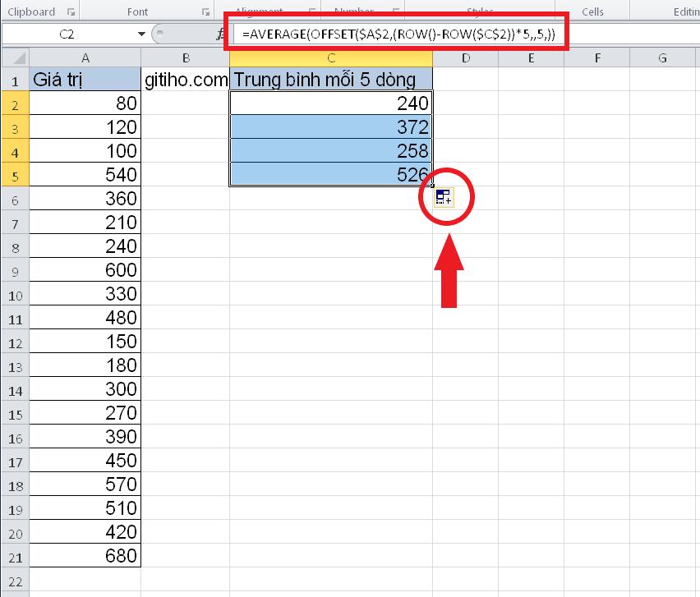The height and width of the screenshot is (597, 700).
Task: Click cell A16 with value 390
Action: [x=85, y=436]
